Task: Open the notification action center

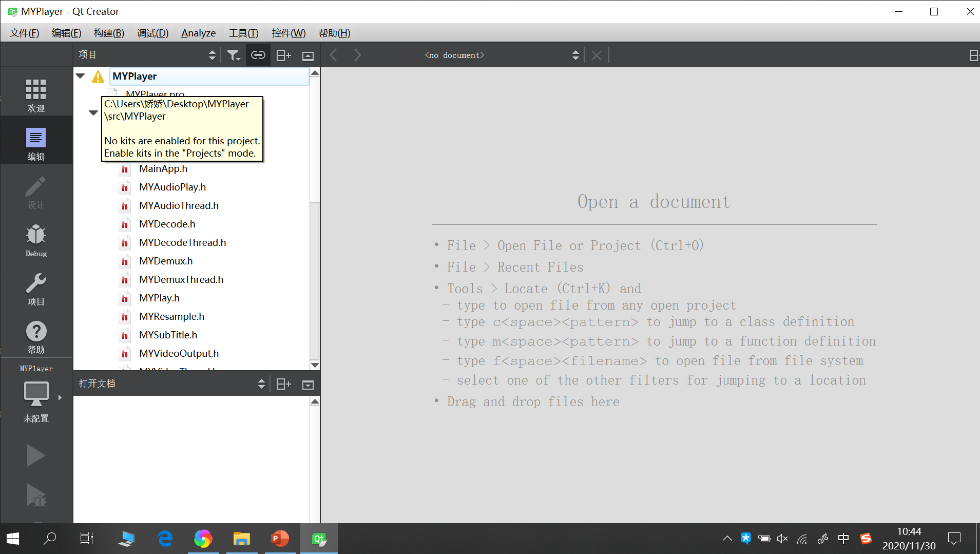Action: [954, 539]
